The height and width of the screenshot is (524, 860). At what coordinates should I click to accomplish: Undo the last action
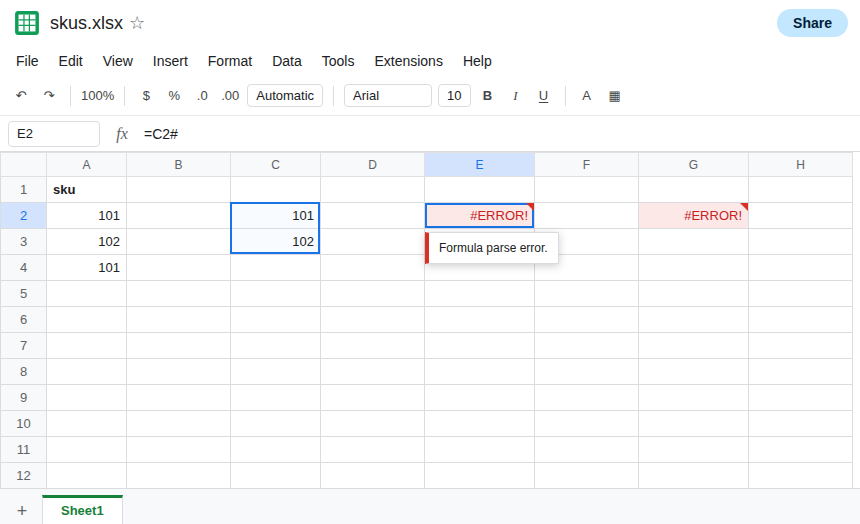point(21,95)
